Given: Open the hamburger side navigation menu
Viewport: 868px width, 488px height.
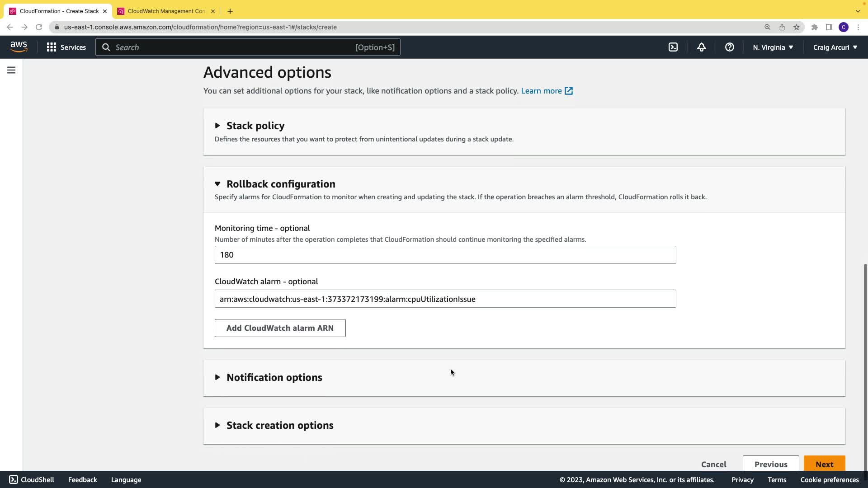Looking at the screenshot, I should pyautogui.click(x=11, y=70).
